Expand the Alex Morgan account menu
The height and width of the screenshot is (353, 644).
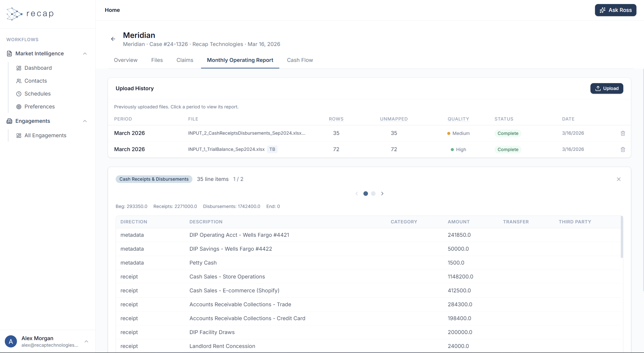(x=86, y=341)
